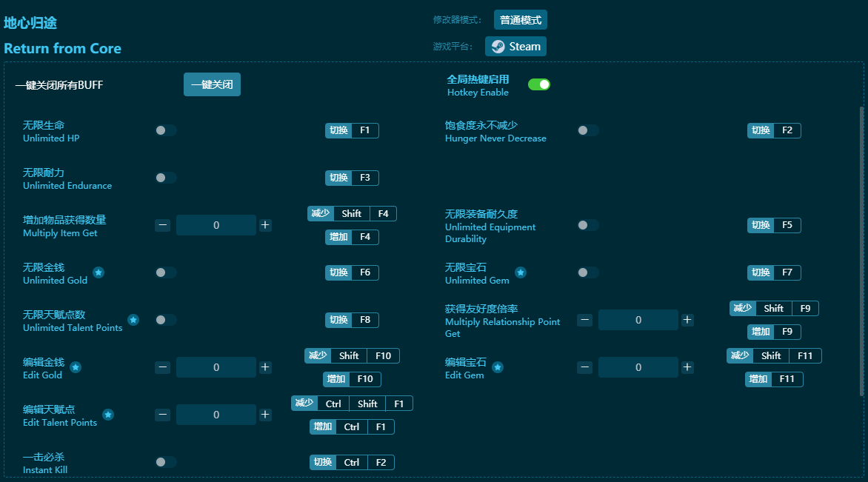Screen dimensions: 868x482
Task: Increase Multiply Item Get with plus stepper
Action: pos(265,224)
